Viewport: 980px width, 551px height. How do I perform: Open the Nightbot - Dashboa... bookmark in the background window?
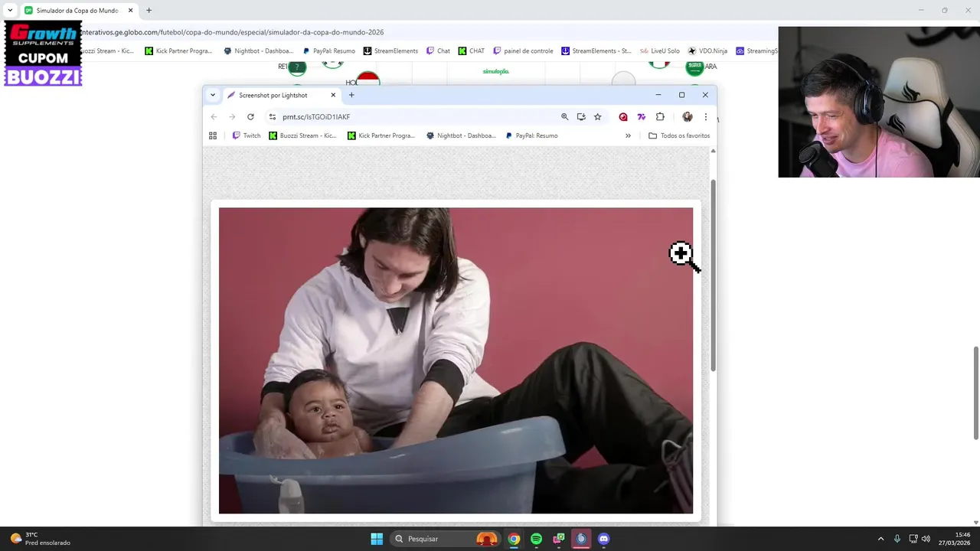tap(259, 51)
